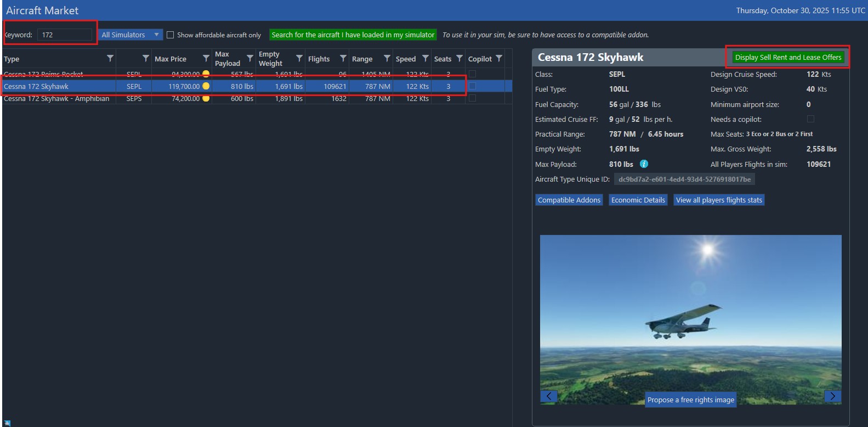Image resolution: width=868 pixels, height=427 pixels.
Task: Filter the Max Payload column
Action: 250,58
